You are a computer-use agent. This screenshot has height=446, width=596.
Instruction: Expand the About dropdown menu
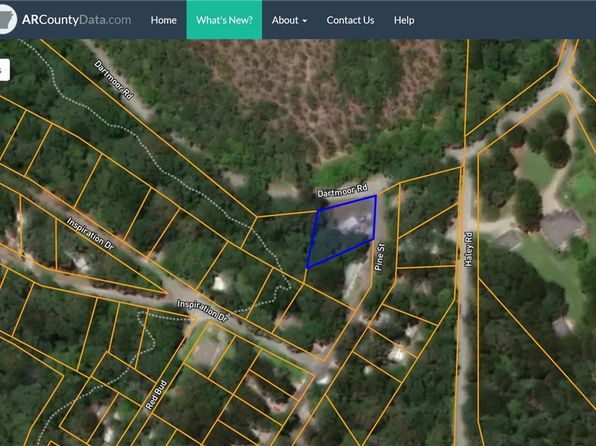(289, 20)
